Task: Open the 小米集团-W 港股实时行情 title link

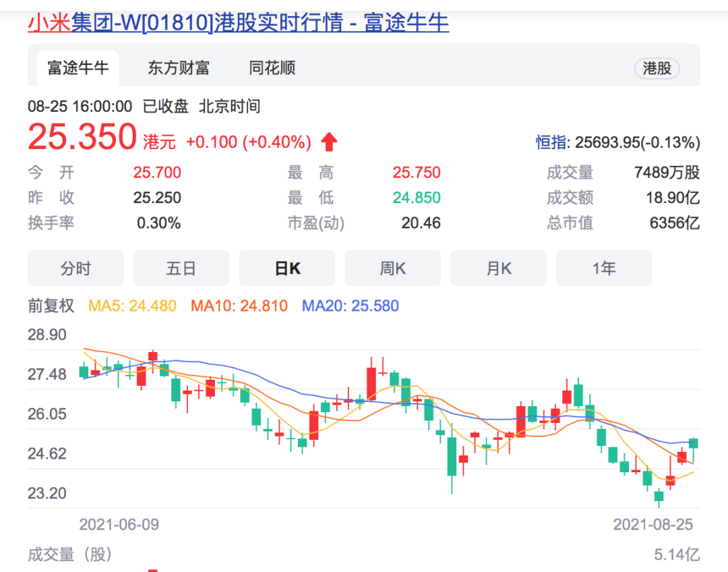Action: point(238,23)
